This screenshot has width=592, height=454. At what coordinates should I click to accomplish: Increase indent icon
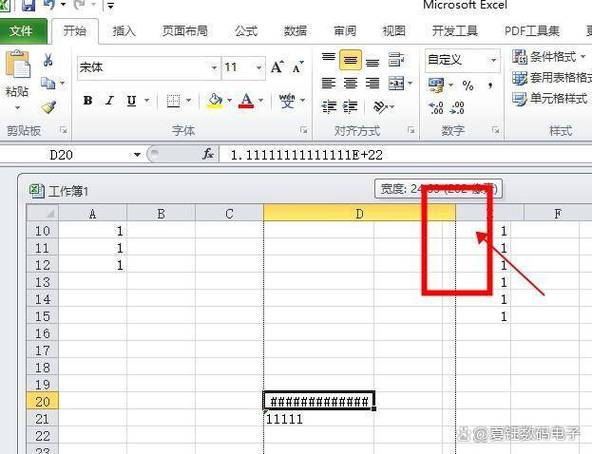[350, 107]
